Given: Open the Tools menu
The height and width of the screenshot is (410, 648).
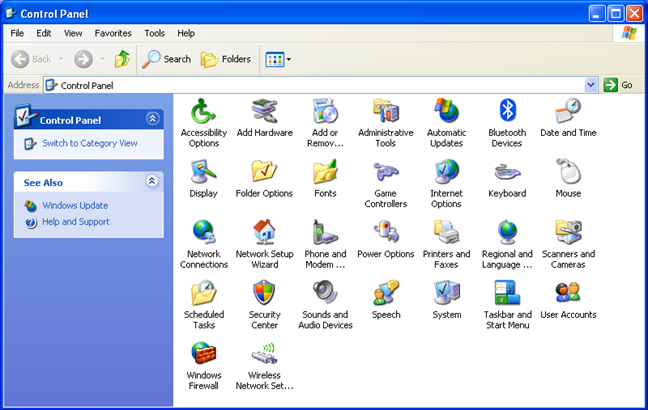Looking at the screenshot, I should [154, 33].
